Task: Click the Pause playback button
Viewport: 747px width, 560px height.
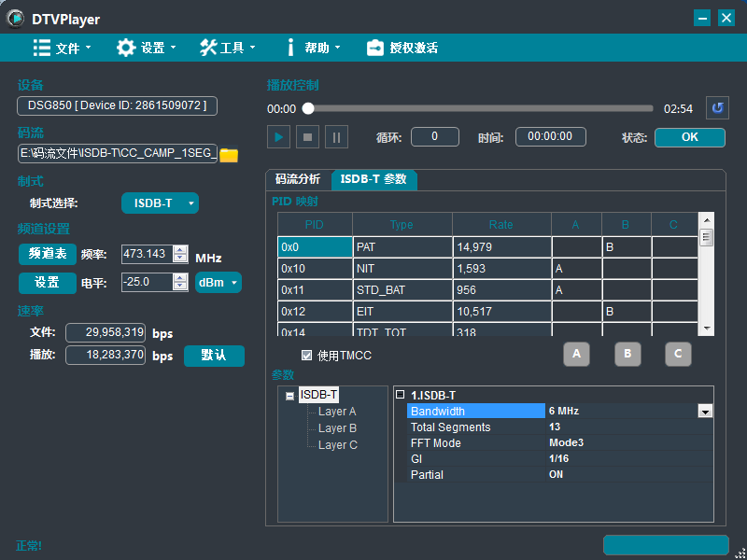Action: tap(337, 137)
